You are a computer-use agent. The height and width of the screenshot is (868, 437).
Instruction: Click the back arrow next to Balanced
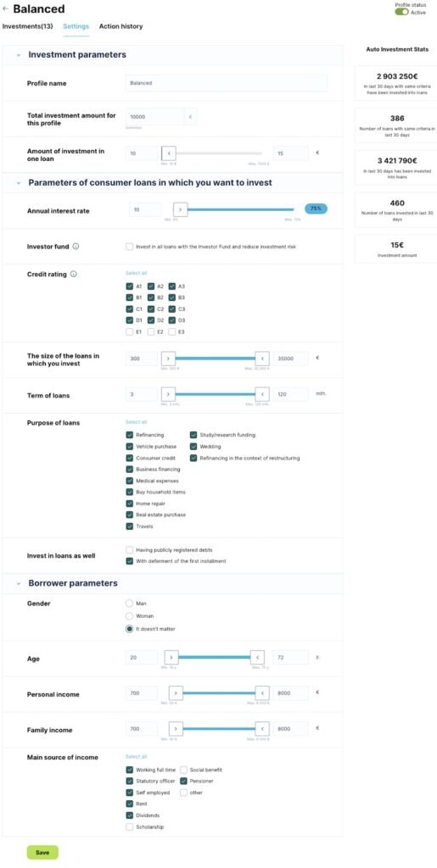(6, 9)
